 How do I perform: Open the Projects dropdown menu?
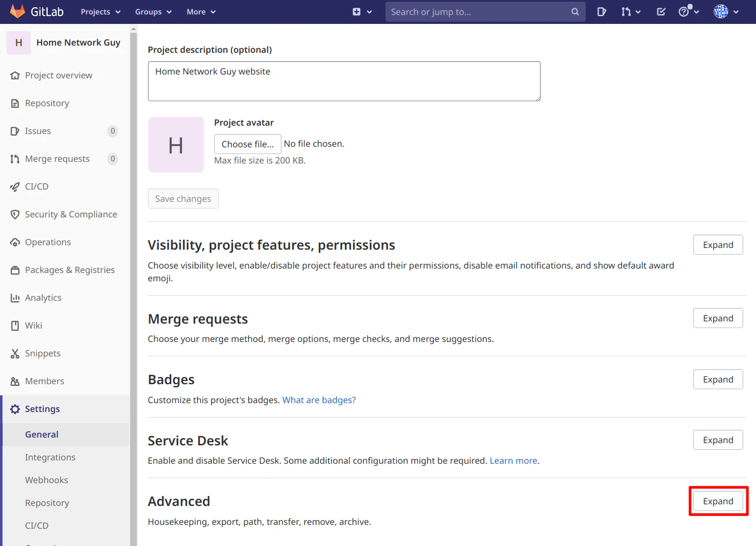[x=101, y=12]
